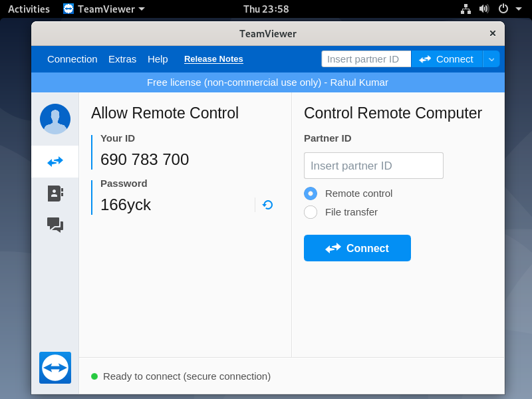Click the Password label

click(x=124, y=184)
